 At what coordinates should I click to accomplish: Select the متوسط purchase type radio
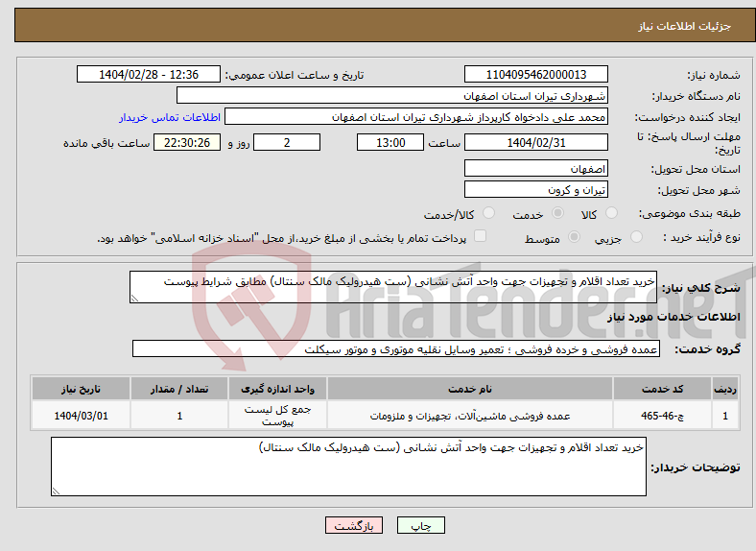coord(574,236)
